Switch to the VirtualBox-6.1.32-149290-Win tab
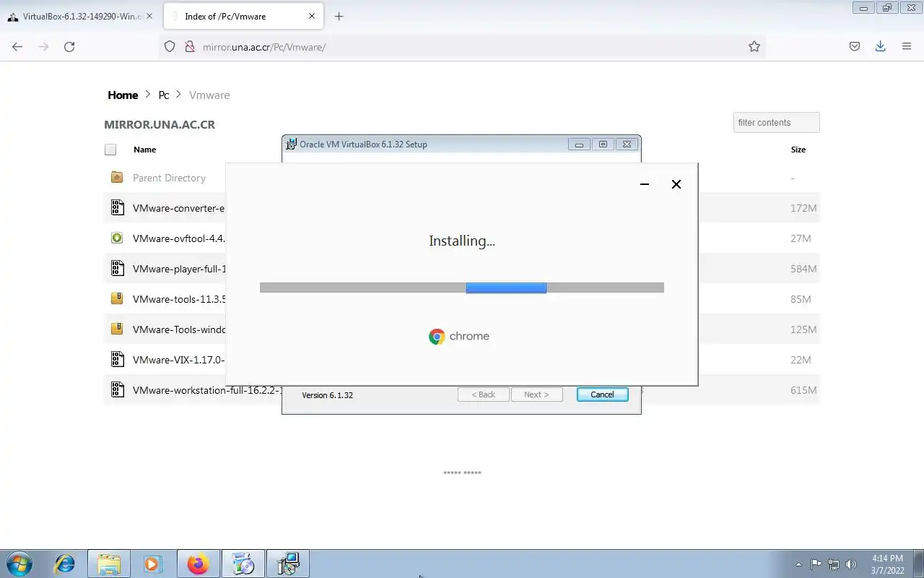The image size is (924, 578). click(79, 16)
